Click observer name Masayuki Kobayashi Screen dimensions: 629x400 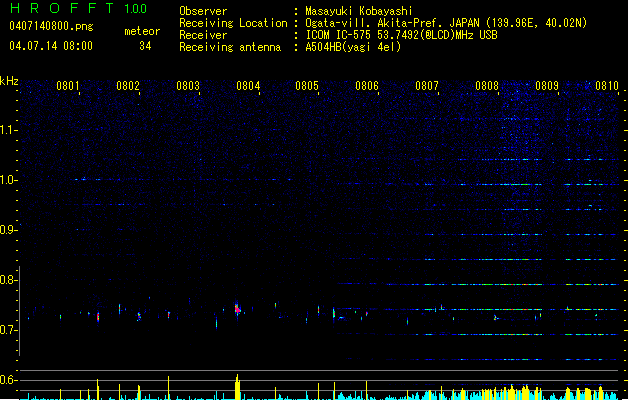coord(359,11)
